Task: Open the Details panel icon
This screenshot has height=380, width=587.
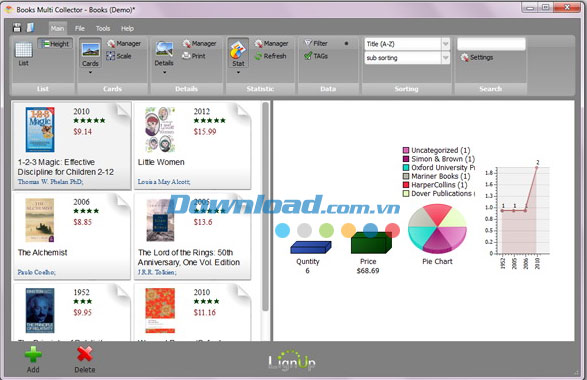Action: 164,50
